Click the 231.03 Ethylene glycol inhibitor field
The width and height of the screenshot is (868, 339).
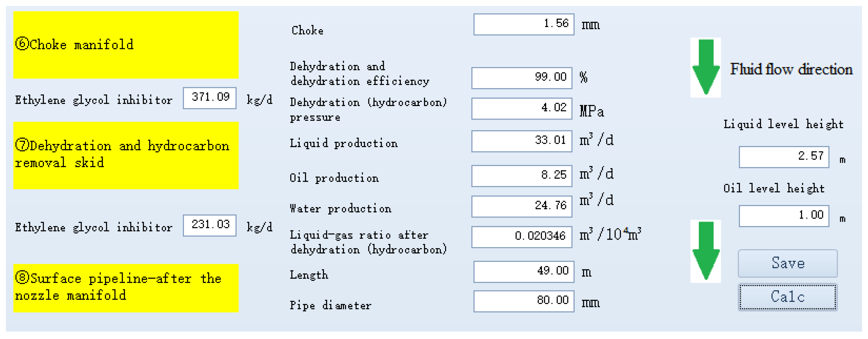tap(210, 225)
